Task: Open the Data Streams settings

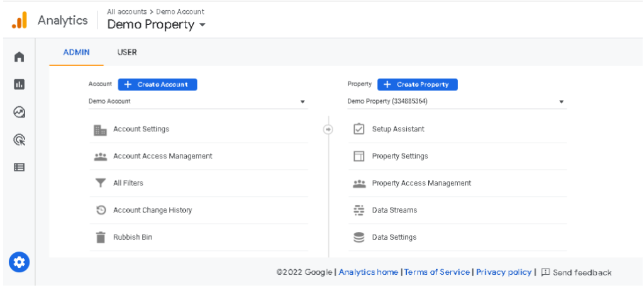Action: coord(394,210)
